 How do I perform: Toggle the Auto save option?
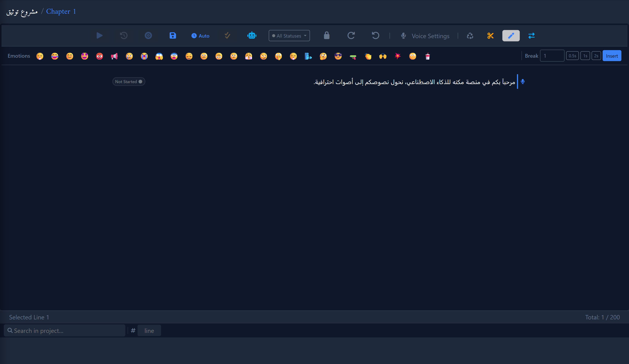(200, 36)
